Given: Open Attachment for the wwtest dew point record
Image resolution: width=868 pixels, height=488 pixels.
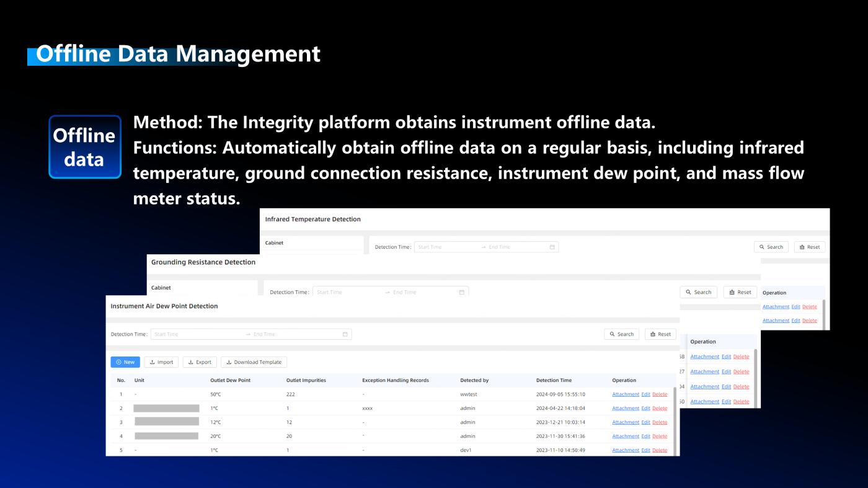Looking at the screenshot, I should click(x=625, y=394).
